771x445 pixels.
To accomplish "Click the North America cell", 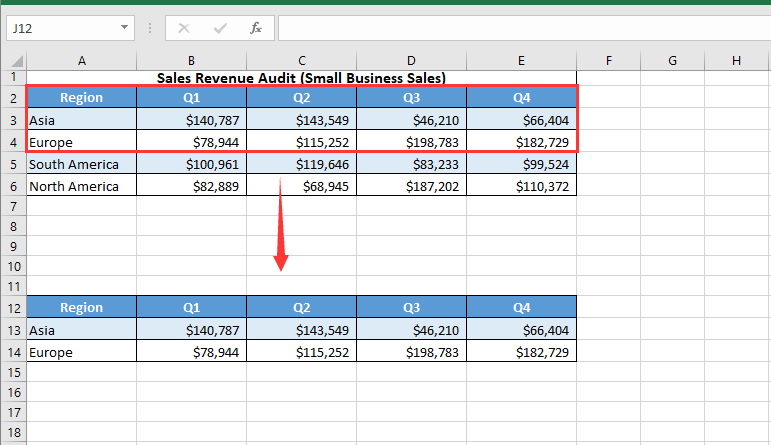I will coord(81,186).
